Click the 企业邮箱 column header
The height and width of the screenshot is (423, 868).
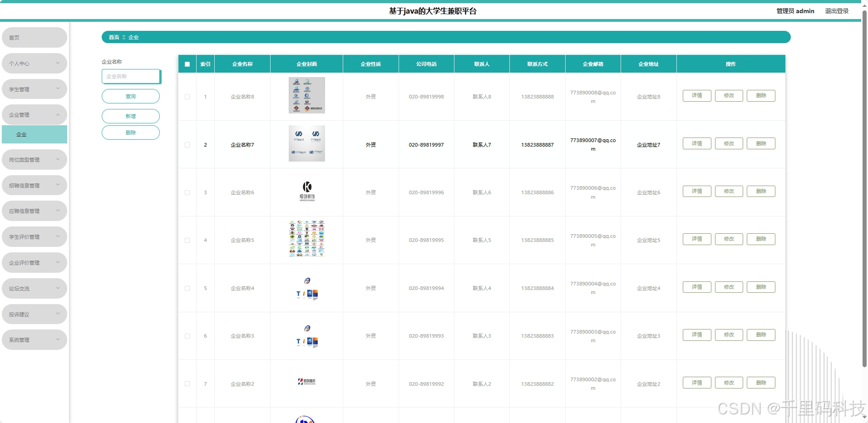[x=593, y=64]
